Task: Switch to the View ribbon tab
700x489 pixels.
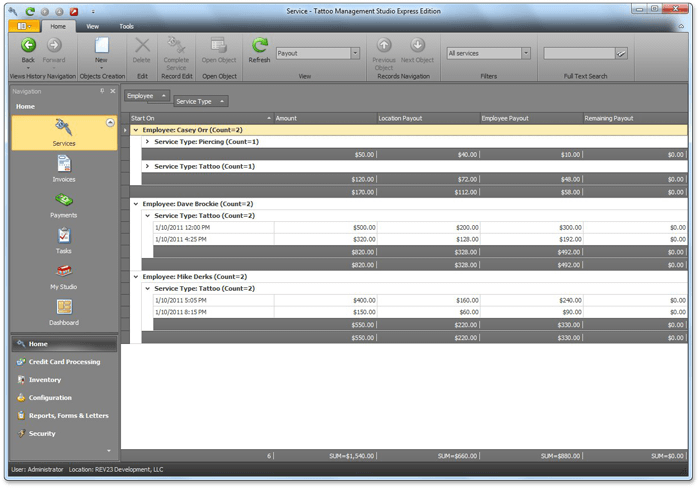Action: click(92, 26)
